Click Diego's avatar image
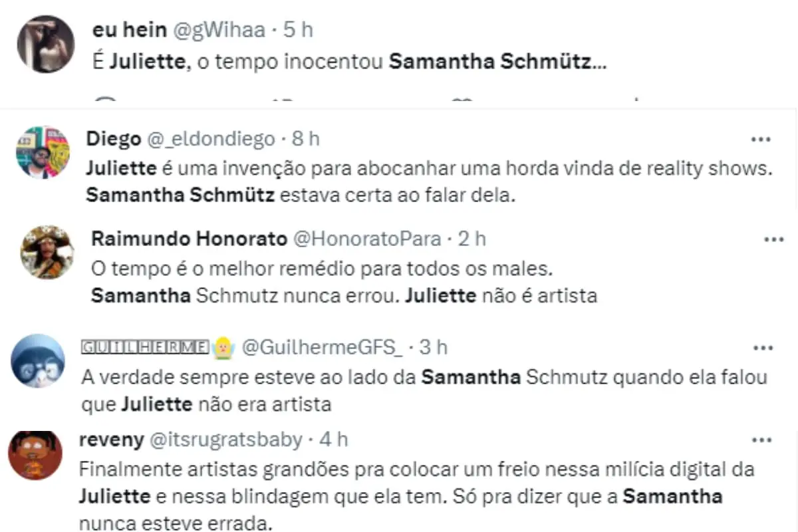This screenshot has width=798, height=532. (x=43, y=152)
